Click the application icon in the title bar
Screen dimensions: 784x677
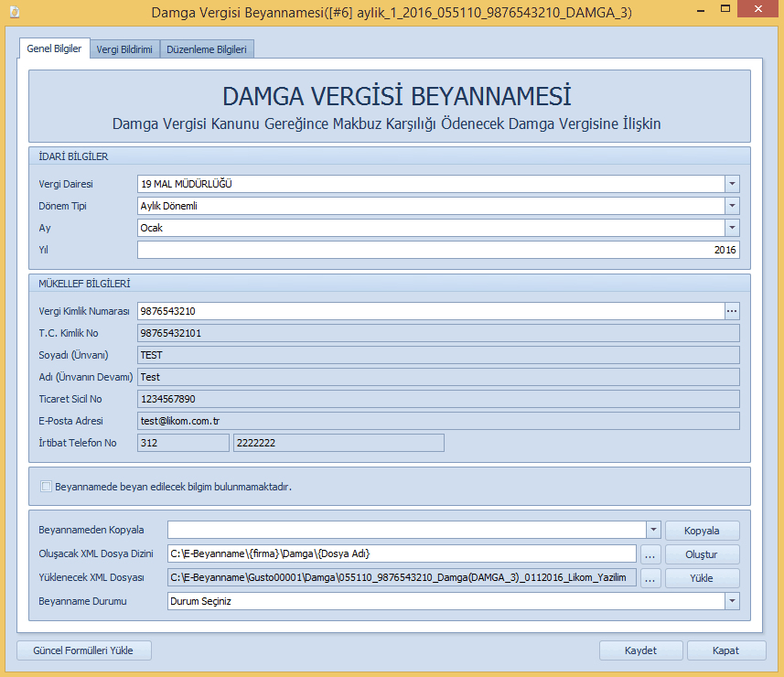(15, 12)
